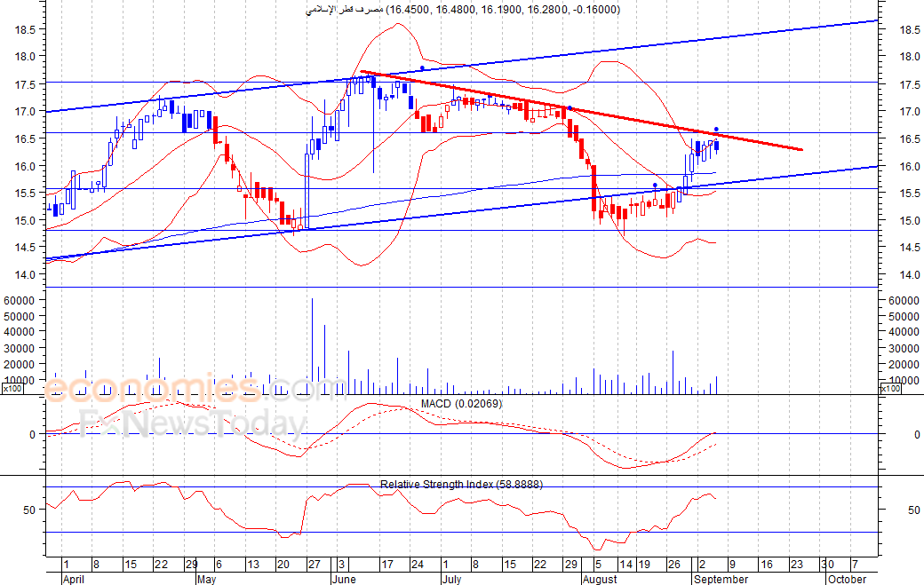Click the August month label on time axis
This screenshot has width=924, height=585.
coord(600,579)
